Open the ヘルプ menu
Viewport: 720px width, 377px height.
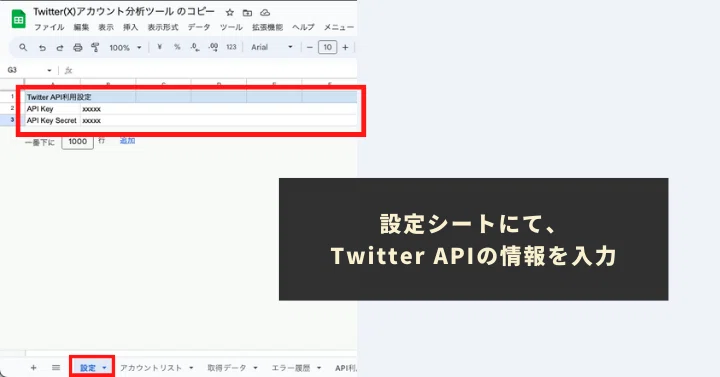click(303, 27)
